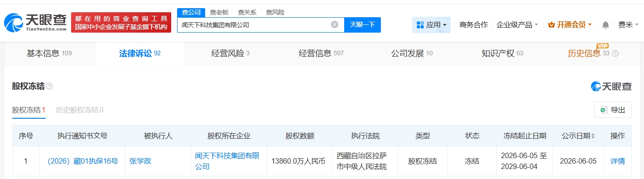Viewport: 644px width, 179px height.
Task: Switch to the 查风险 search tab
Action: click(x=275, y=12)
